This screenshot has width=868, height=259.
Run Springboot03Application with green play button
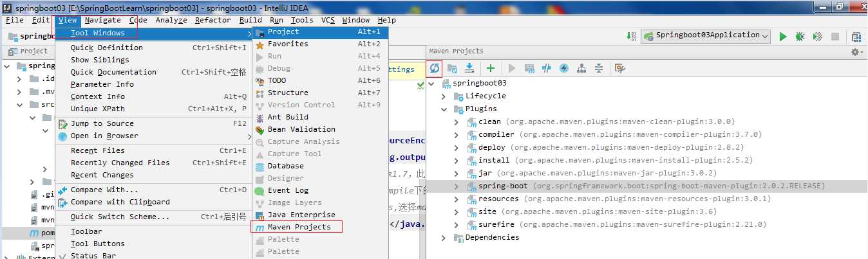(x=783, y=37)
